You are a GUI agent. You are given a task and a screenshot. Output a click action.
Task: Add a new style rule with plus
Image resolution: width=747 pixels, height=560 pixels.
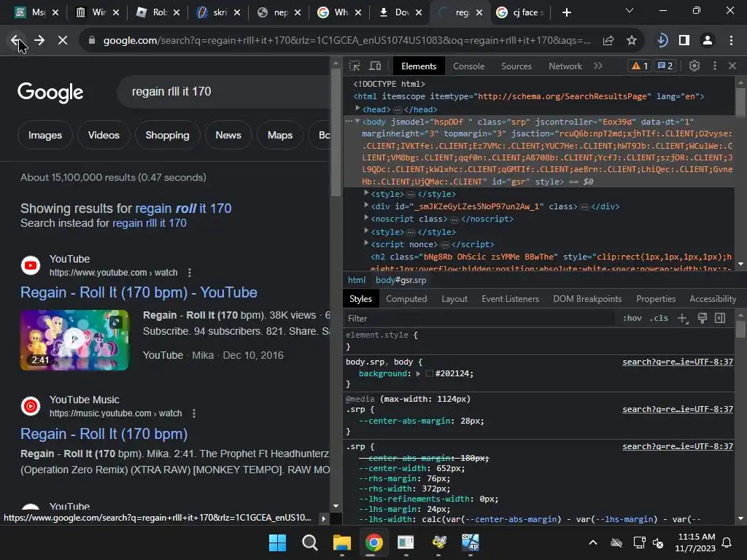(683, 318)
